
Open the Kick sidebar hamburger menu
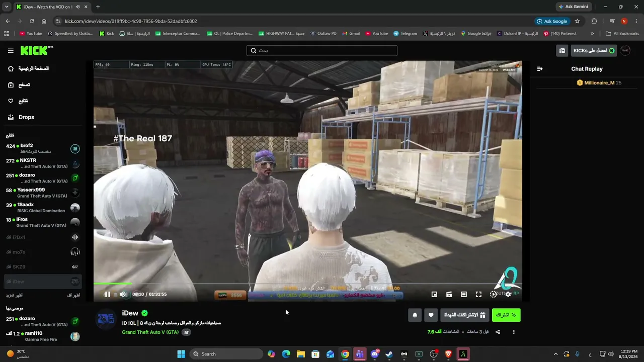[x=11, y=50]
